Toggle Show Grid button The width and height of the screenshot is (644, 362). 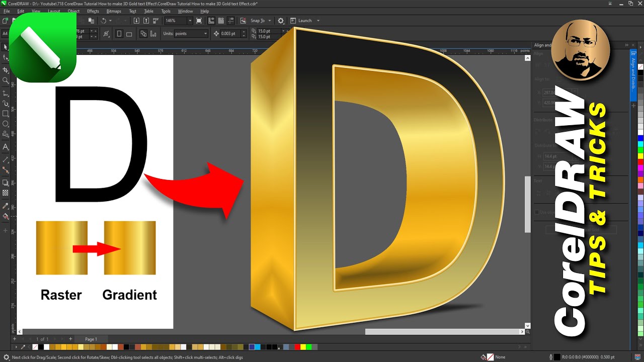click(220, 21)
